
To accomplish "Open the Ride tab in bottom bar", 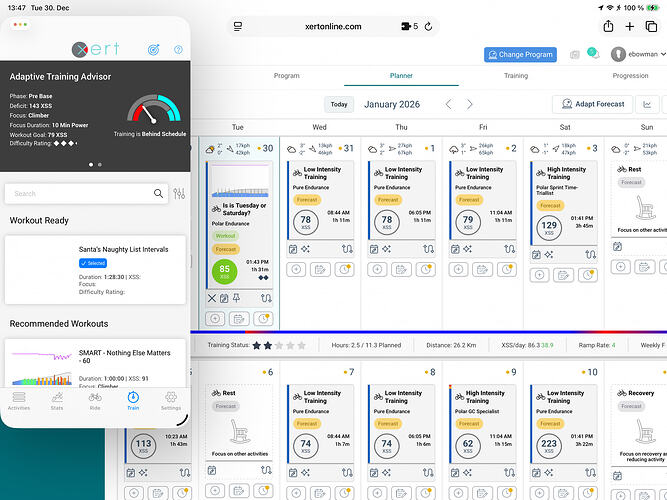I will pos(95,400).
